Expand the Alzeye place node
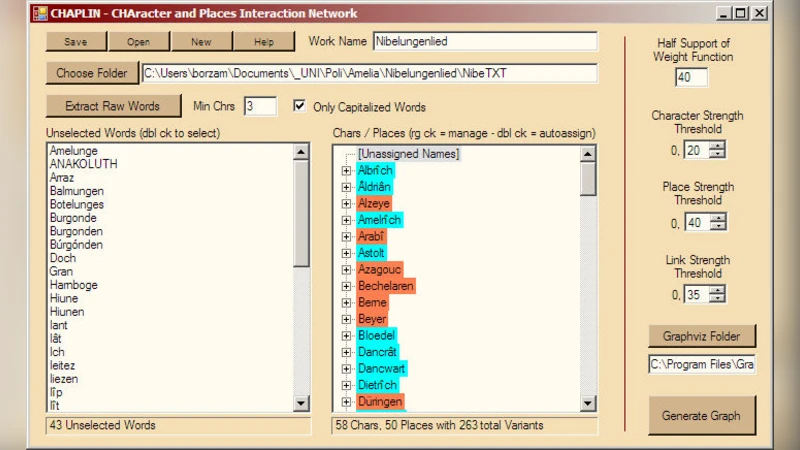The width and height of the screenshot is (800, 450). [347, 204]
